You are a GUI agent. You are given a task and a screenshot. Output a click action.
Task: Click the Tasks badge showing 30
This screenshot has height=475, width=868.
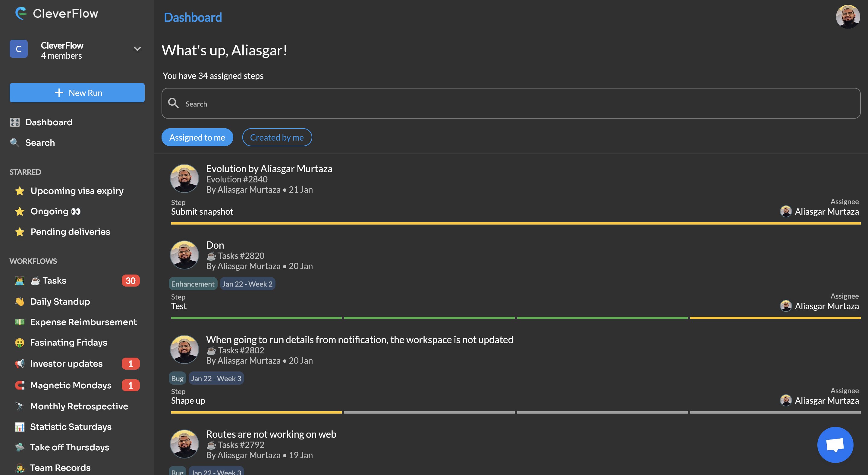coord(131,281)
